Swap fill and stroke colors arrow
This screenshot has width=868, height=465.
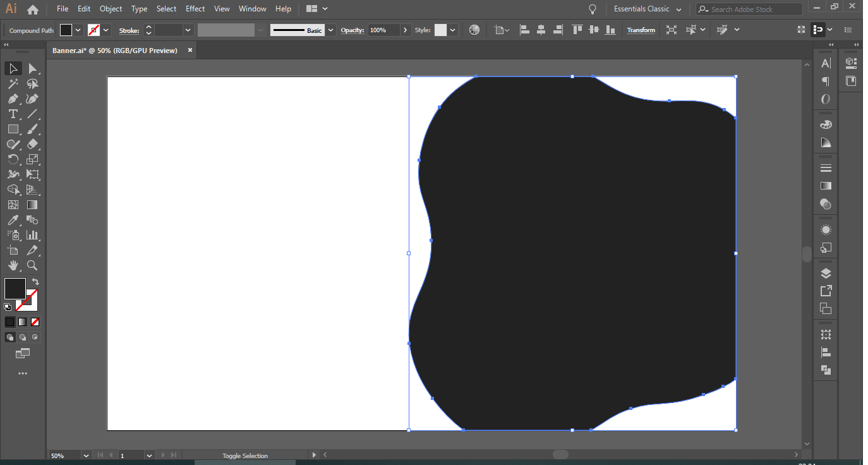[35, 282]
